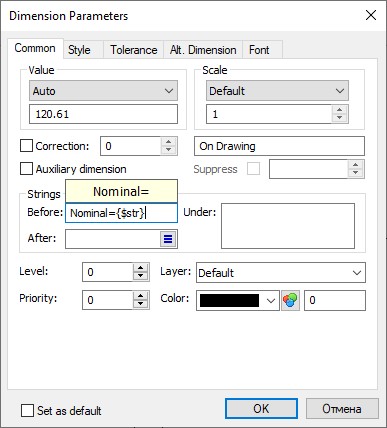
Task: Open the black Color swatch dropdown
Action: point(238,300)
